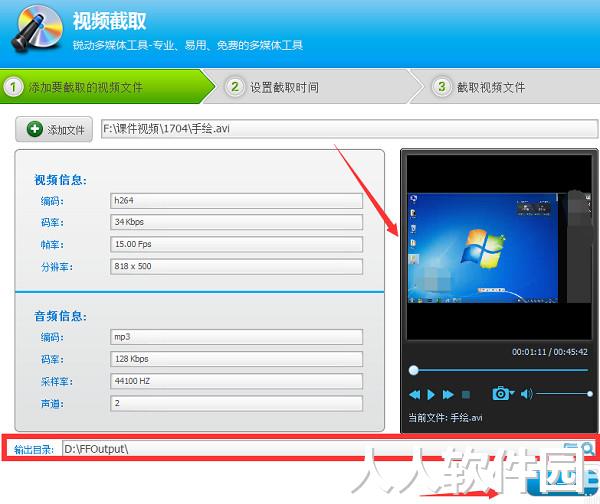Viewport: 600px width, 504px height.
Task: Play the video preview
Action: (431, 395)
